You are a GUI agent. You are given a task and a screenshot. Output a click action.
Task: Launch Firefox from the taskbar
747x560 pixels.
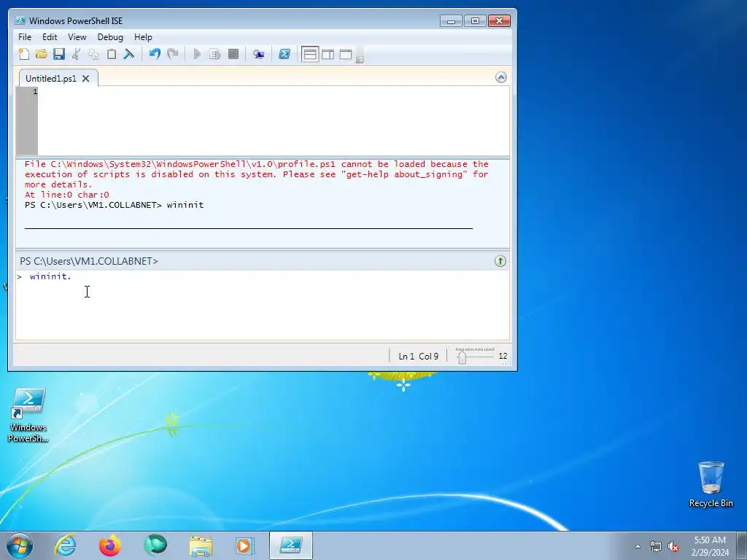(110, 545)
